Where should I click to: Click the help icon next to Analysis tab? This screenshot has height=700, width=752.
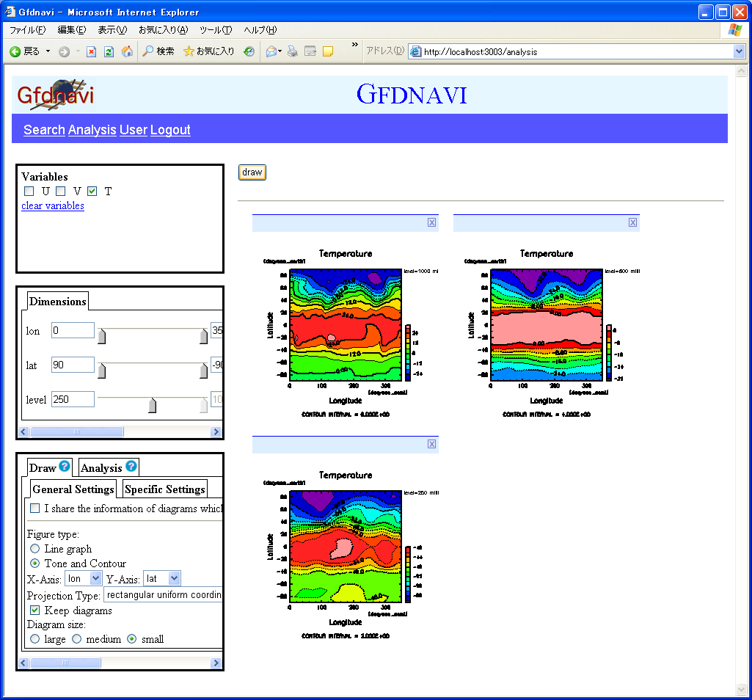tap(131, 467)
